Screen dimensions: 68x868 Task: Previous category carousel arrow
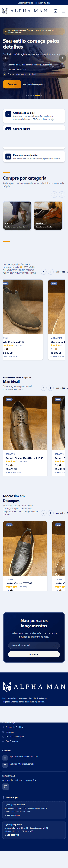[54, 194]
